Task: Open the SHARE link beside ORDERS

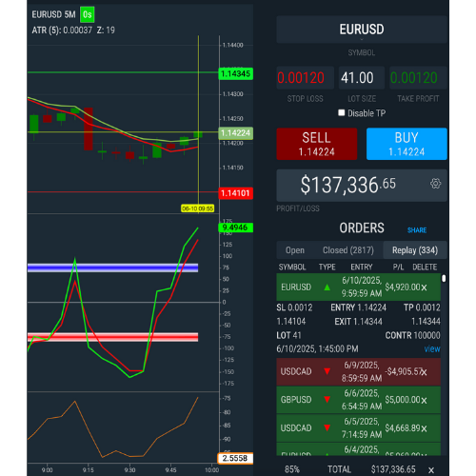Action: click(x=417, y=229)
